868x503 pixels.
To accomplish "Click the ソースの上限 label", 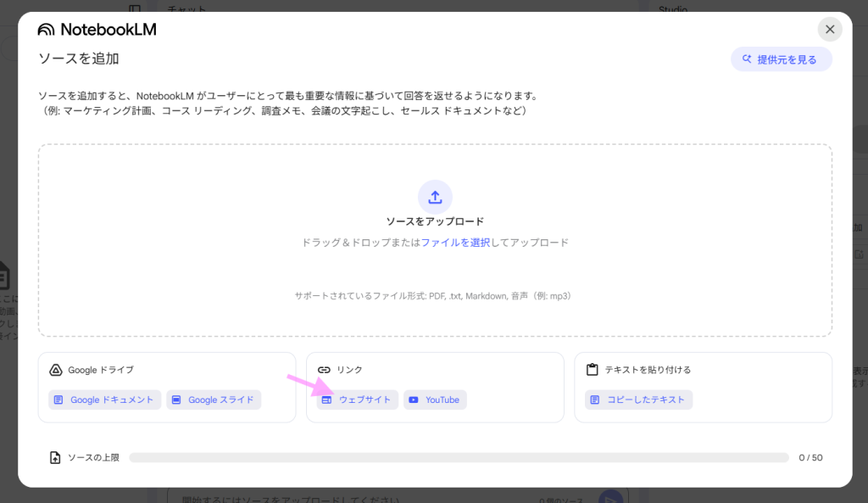I will tap(93, 457).
